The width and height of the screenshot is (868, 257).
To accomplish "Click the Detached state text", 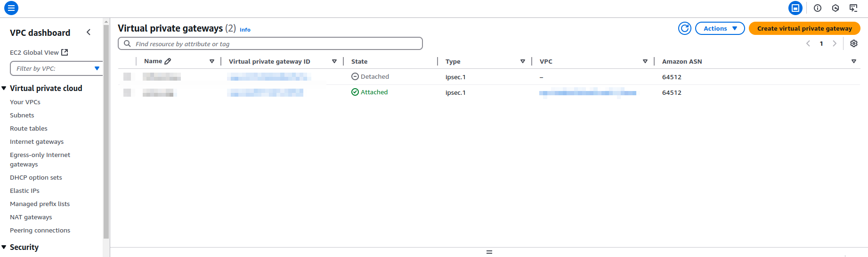I will point(375,76).
